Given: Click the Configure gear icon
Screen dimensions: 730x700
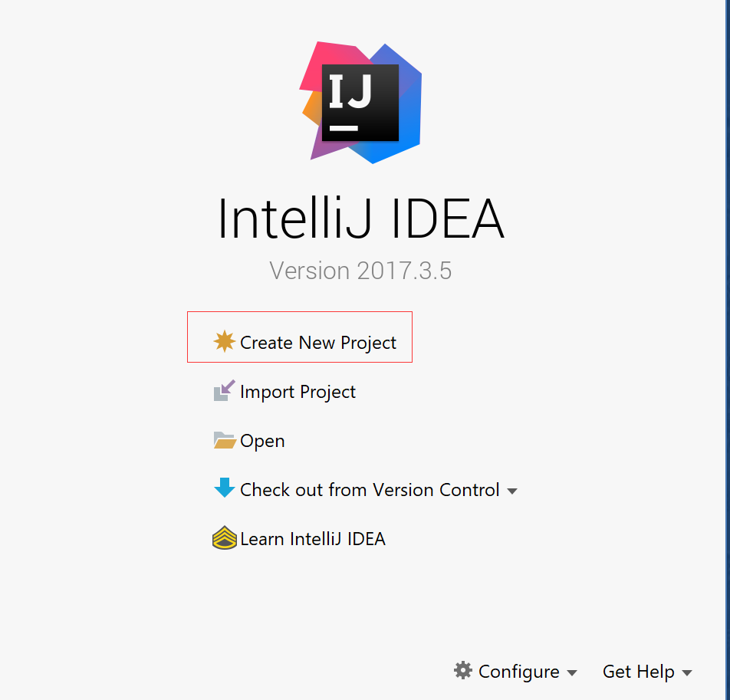Looking at the screenshot, I should point(463,670).
